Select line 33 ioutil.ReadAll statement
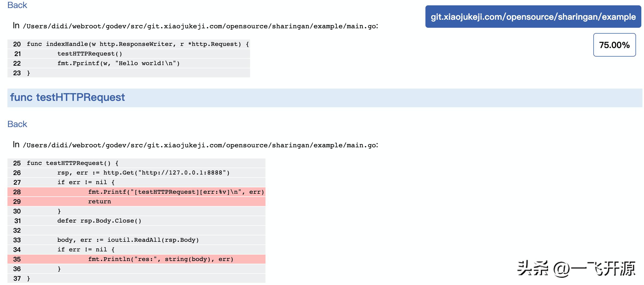The image size is (644, 285). click(128, 240)
